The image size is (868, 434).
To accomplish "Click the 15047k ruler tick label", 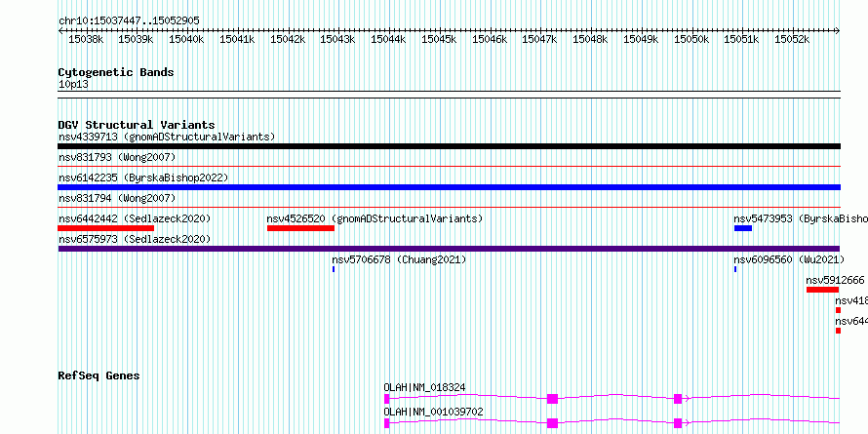I will tap(539, 39).
